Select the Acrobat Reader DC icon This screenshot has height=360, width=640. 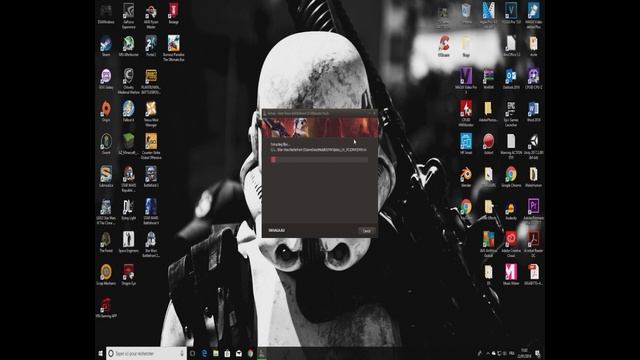533,243
